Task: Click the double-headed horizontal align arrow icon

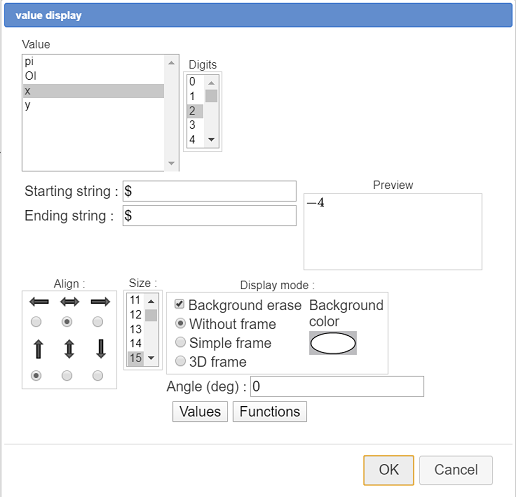Action: (x=70, y=302)
